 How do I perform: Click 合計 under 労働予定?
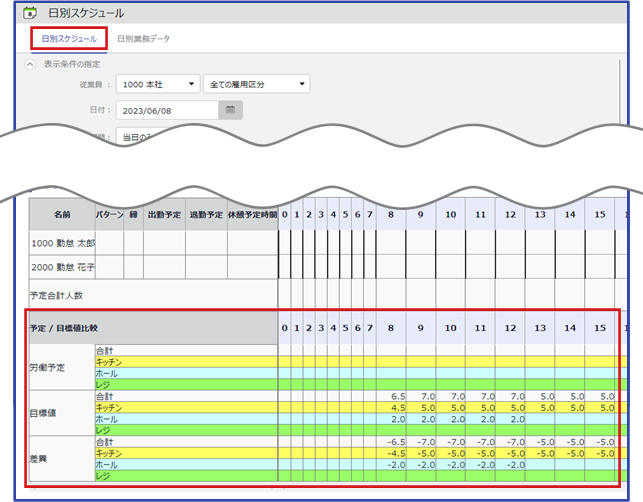(187, 351)
